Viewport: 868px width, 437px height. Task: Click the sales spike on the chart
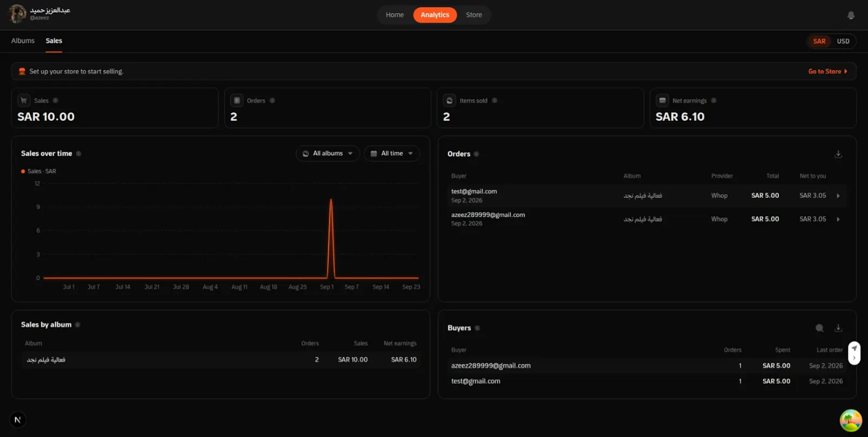coord(331,239)
